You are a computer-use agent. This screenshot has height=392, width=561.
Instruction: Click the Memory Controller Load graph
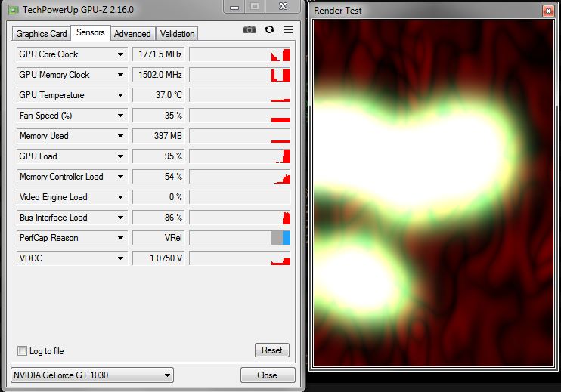click(x=240, y=177)
